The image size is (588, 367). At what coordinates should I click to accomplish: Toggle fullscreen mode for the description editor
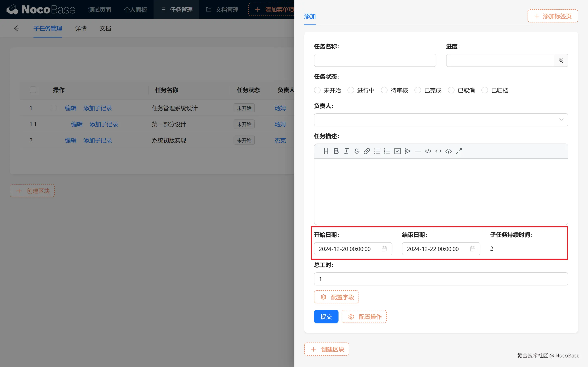(x=459, y=151)
